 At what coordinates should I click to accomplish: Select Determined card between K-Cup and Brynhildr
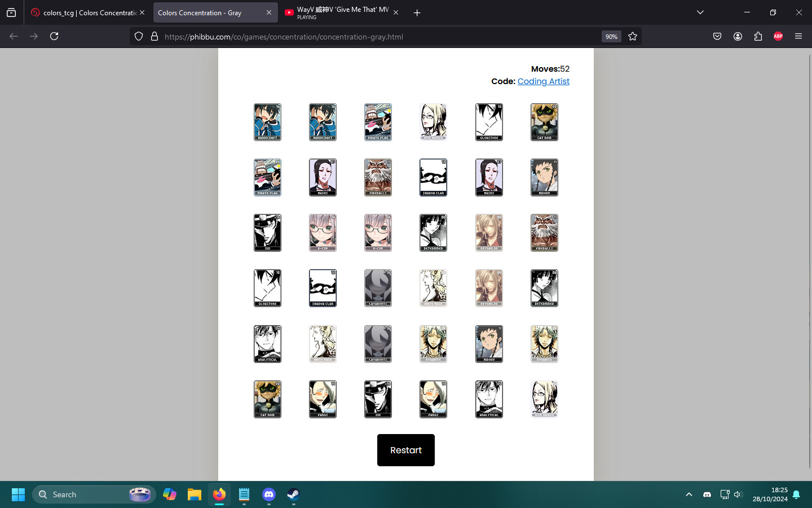[433, 233]
